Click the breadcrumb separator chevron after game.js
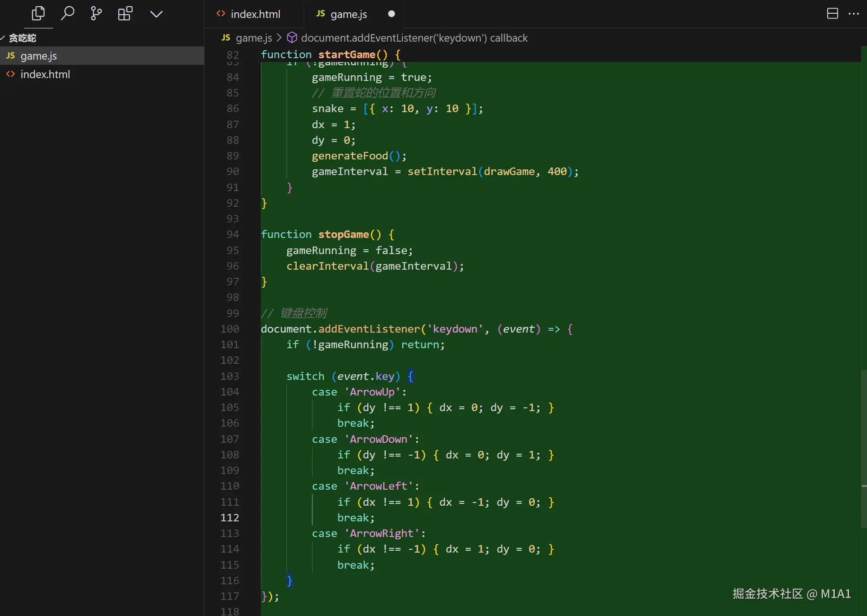 coord(279,38)
